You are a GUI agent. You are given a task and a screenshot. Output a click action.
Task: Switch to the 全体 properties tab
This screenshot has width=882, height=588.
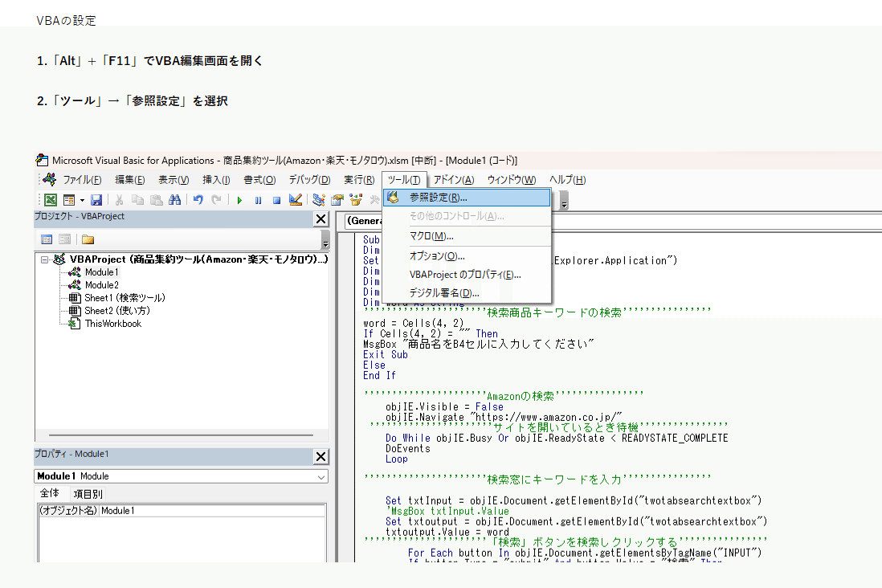click(50, 493)
